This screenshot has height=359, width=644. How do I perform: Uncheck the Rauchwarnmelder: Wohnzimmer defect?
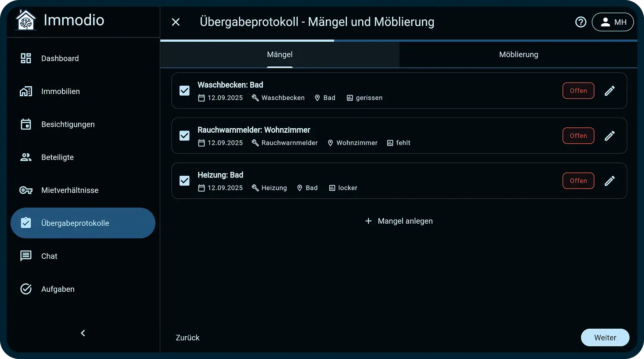pyautogui.click(x=184, y=136)
